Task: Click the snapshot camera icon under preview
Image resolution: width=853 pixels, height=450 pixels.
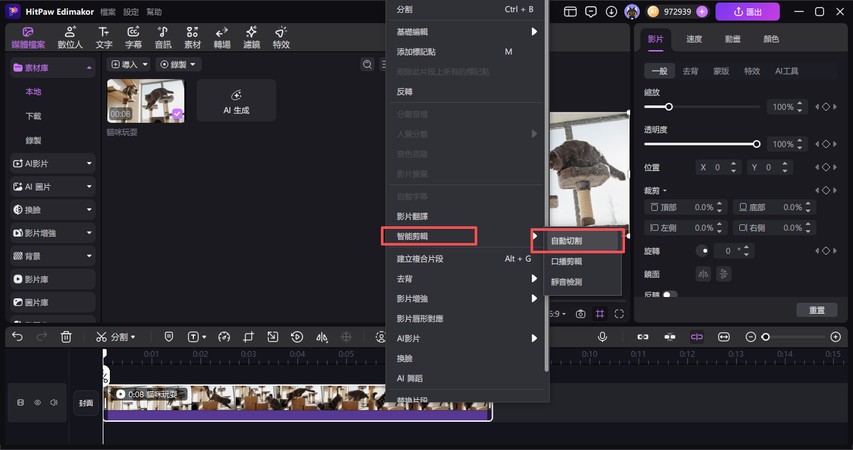Action: pyautogui.click(x=580, y=314)
